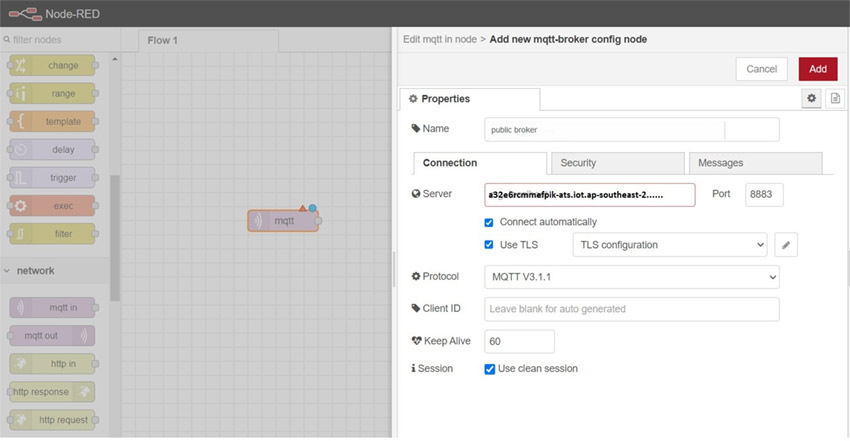
Task: Click the Client ID input field
Action: [631, 309]
